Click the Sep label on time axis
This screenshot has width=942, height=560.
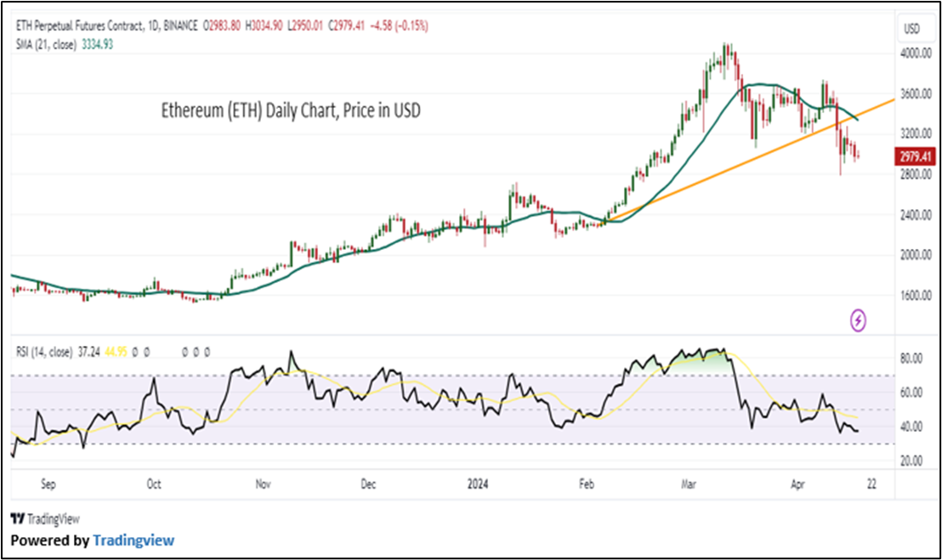(x=48, y=484)
